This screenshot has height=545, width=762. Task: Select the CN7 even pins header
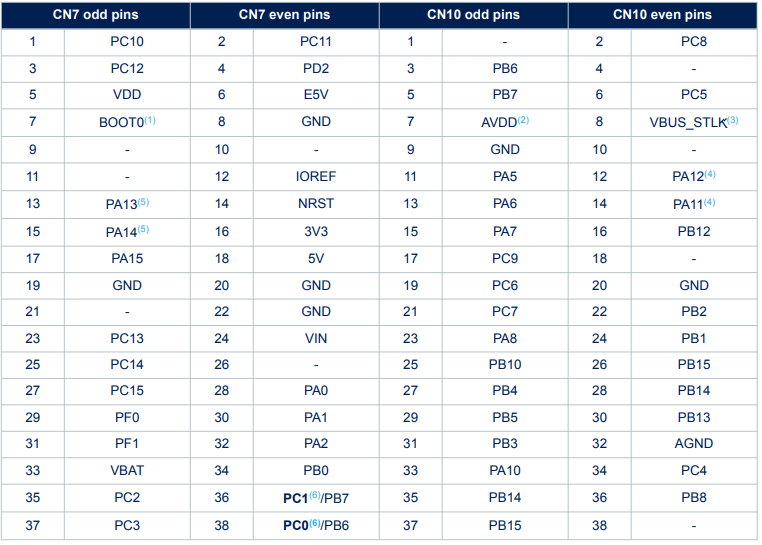tap(285, 15)
